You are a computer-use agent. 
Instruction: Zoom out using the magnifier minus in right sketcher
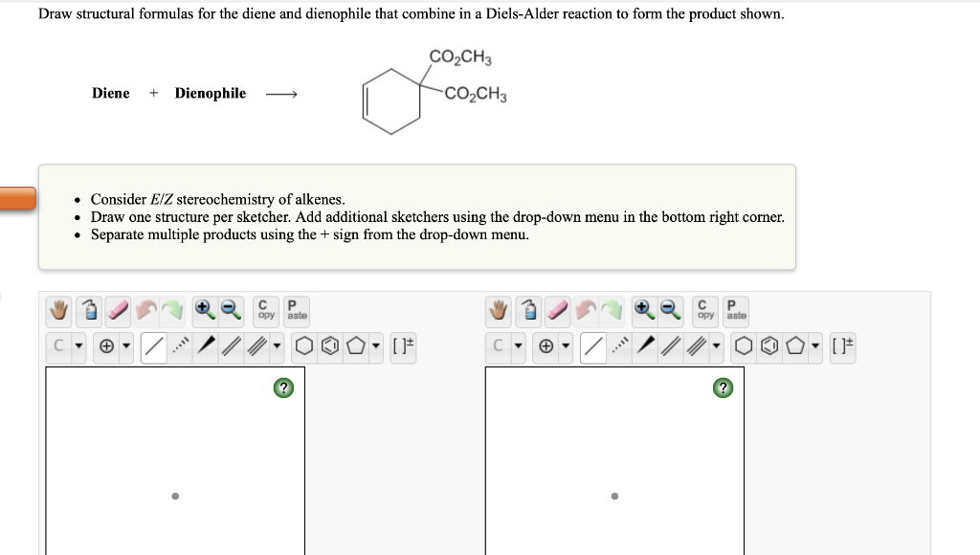pyautogui.click(x=669, y=310)
